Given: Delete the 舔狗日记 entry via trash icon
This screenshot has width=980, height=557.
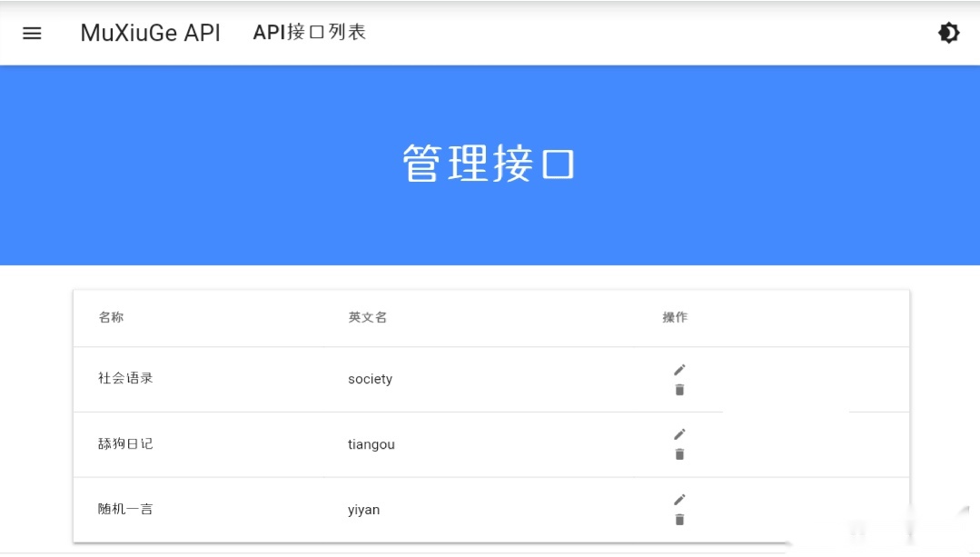Looking at the screenshot, I should (678, 453).
